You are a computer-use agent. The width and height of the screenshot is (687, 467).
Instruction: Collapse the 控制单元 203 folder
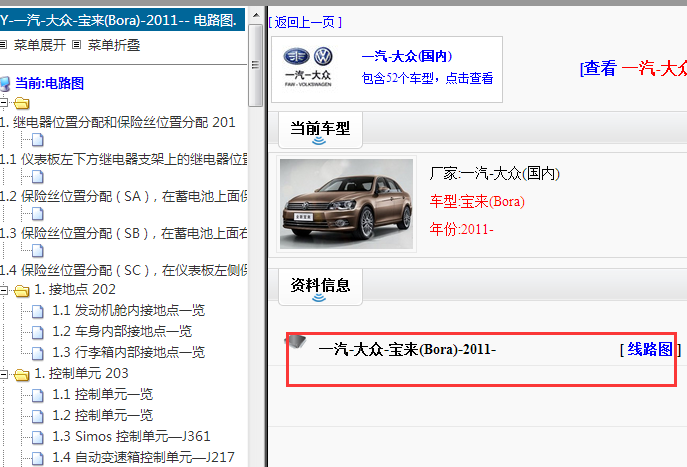point(4,374)
